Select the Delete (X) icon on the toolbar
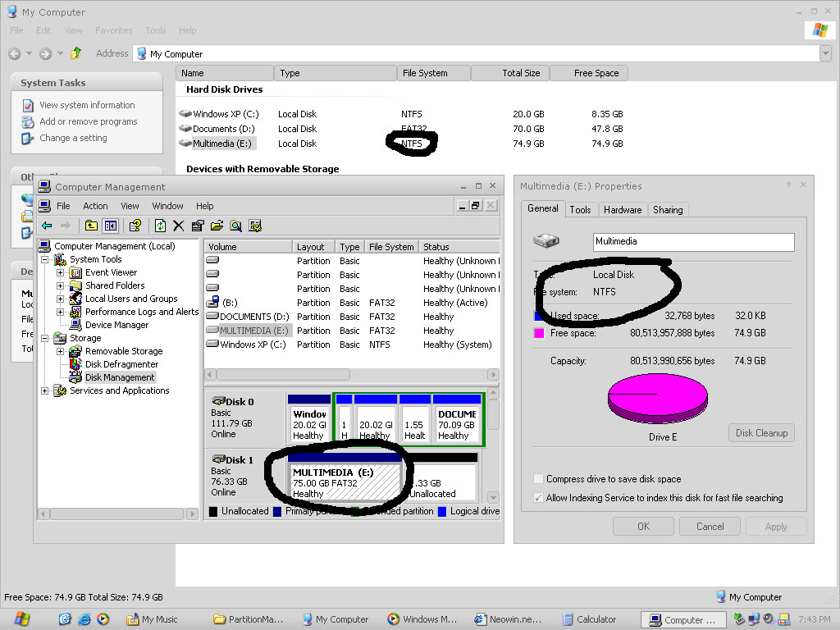The image size is (840, 630). [x=178, y=226]
